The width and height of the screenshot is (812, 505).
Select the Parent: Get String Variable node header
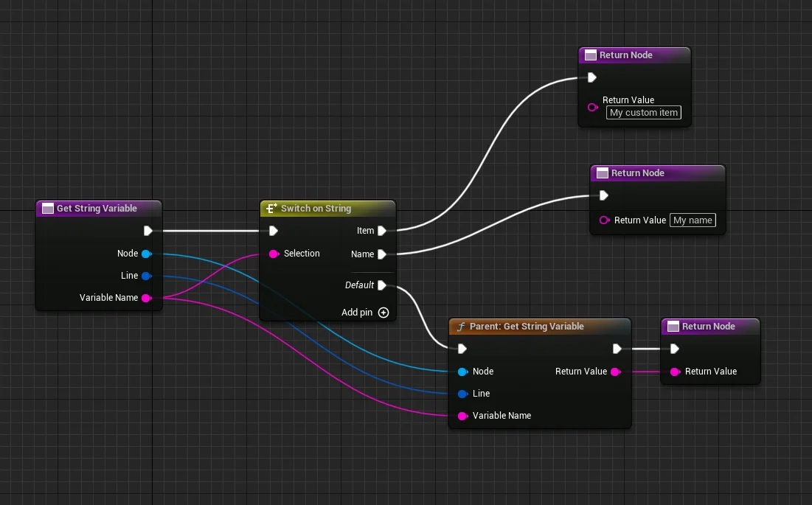[540, 327]
